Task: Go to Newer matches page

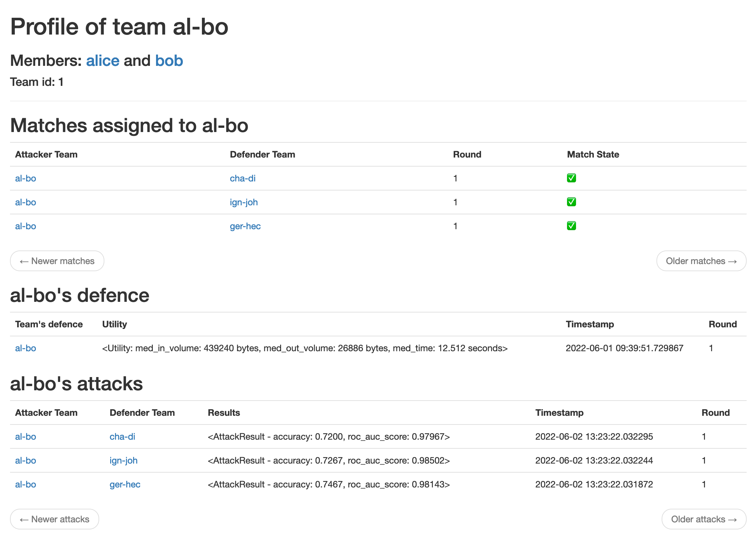Action: 57,261
